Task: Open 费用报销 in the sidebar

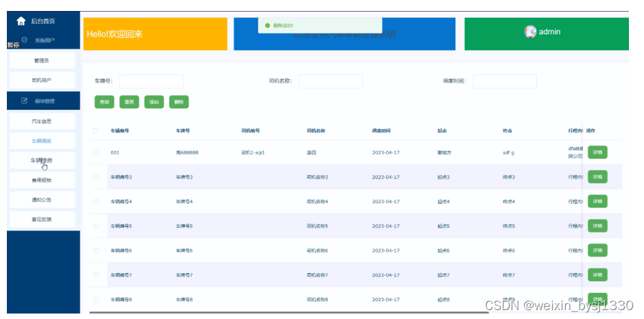Action: click(43, 180)
